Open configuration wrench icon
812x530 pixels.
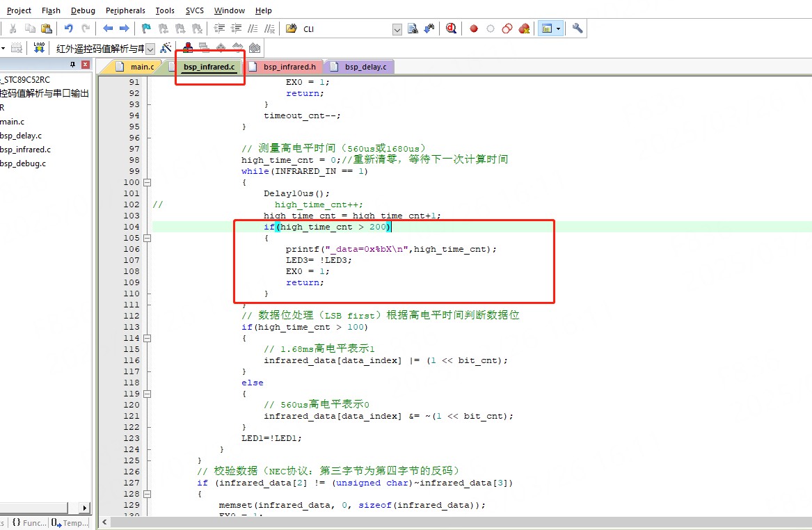pos(578,29)
